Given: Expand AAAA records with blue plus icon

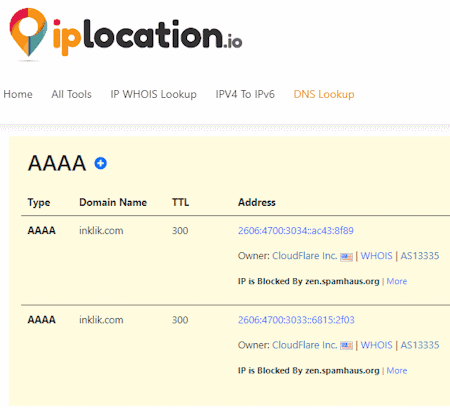Looking at the screenshot, I should pos(101,163).
